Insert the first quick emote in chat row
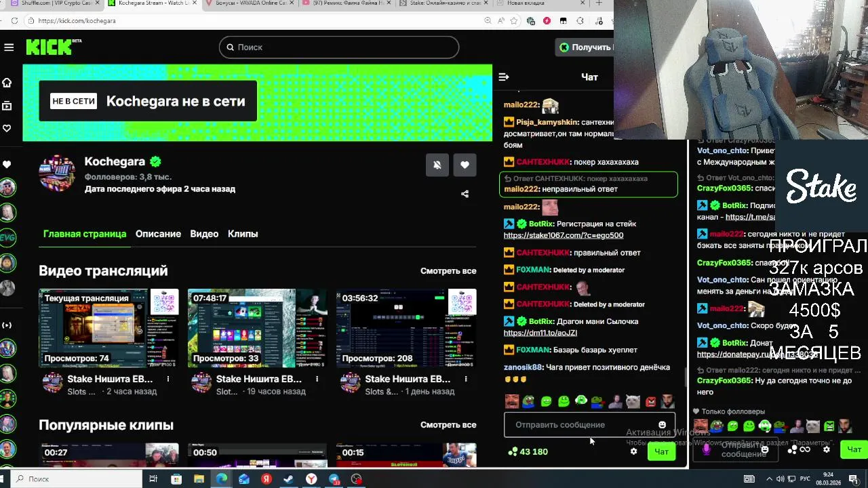Screen dimensions: 868x488 512,401
